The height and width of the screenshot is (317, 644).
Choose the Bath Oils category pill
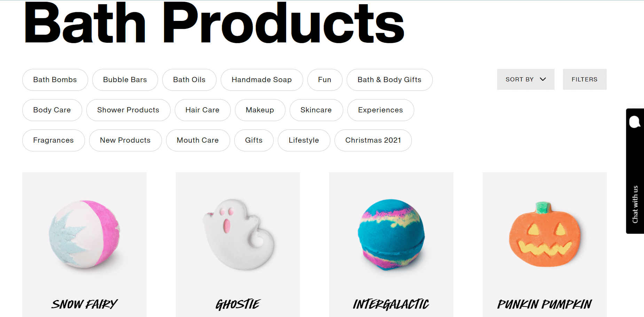point(189,80)
